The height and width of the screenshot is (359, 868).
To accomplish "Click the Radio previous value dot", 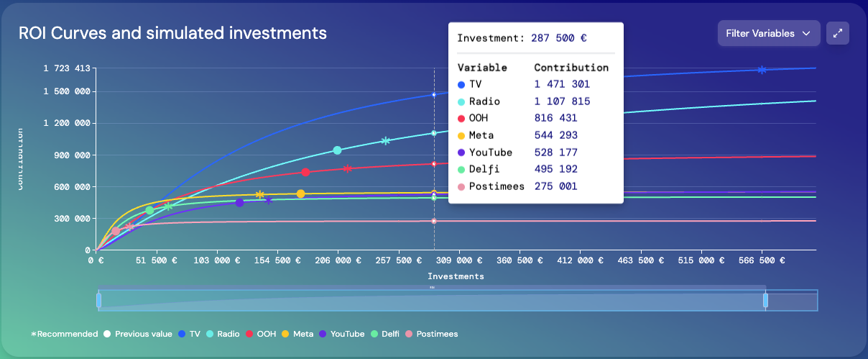I will click(x=337, y=150).
